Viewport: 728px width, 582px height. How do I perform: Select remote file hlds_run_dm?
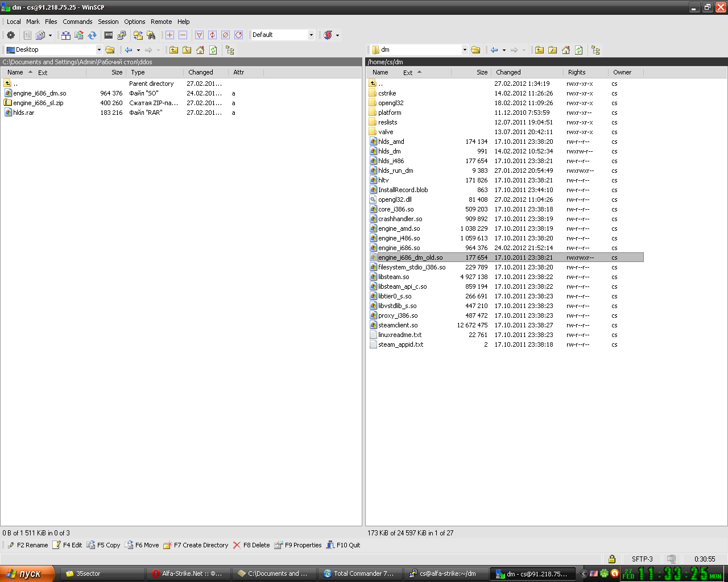point(395,171)
